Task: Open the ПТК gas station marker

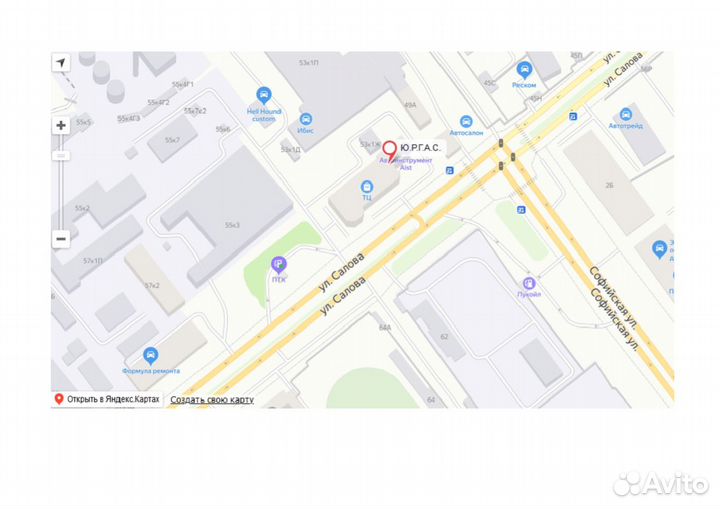Action: click(279, 265)
